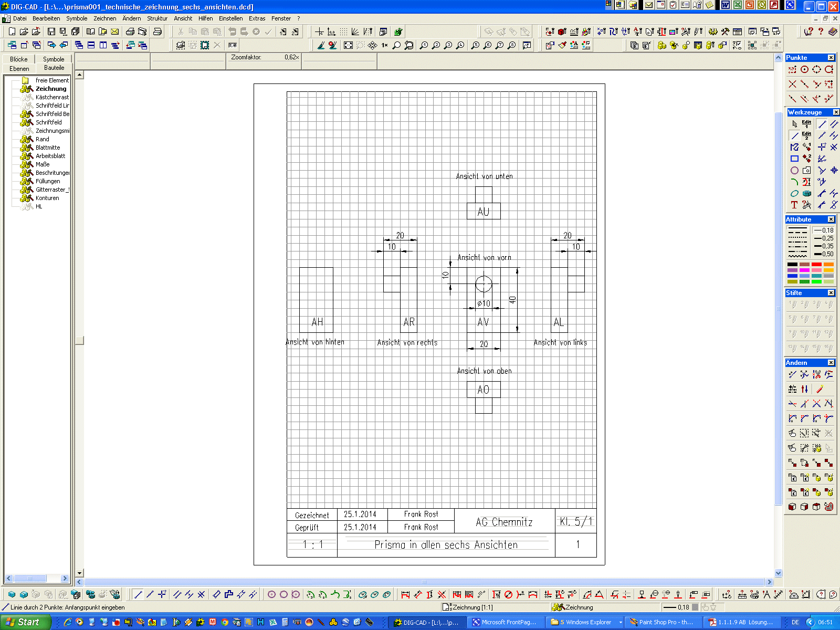Open the 1.1.1.9 AB Lösung taskbar button
Viewport: 840px width, 630px height.
[x=741, y=622]
